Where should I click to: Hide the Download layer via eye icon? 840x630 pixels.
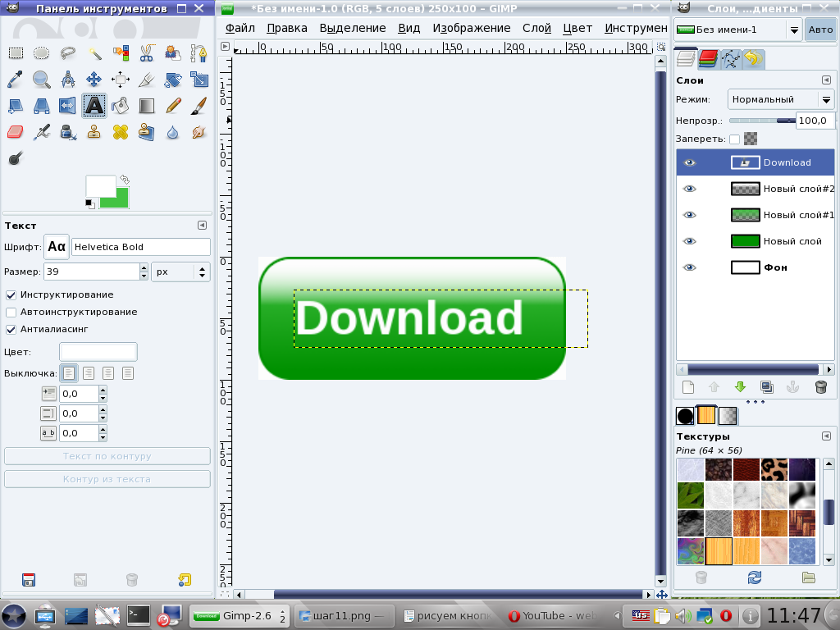click(x=689, y=163)
